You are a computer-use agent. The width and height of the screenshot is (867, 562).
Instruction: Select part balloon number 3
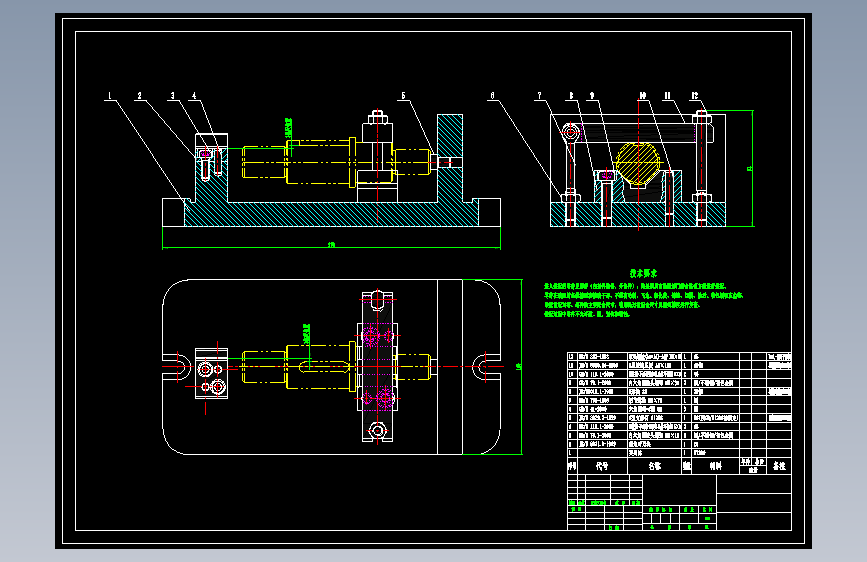[x=173, y=96]
